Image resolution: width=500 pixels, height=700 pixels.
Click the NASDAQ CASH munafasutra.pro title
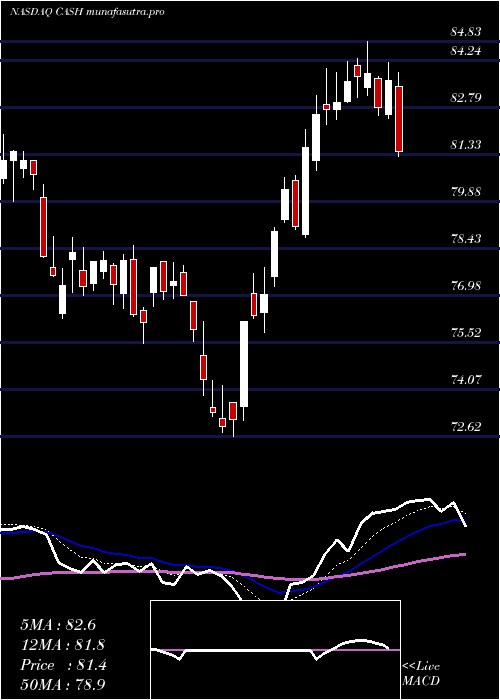pyautogui.click(x=87, y=12)
